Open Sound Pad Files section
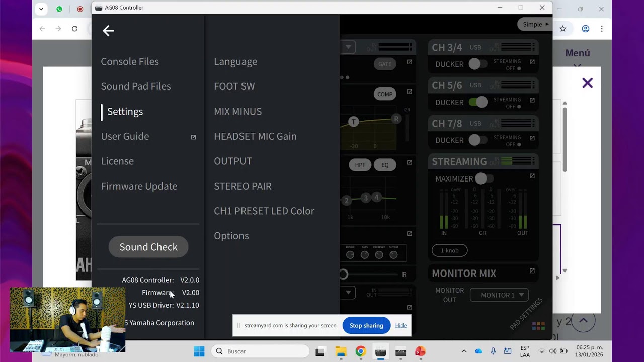644x362 pixels. [136, 86]
